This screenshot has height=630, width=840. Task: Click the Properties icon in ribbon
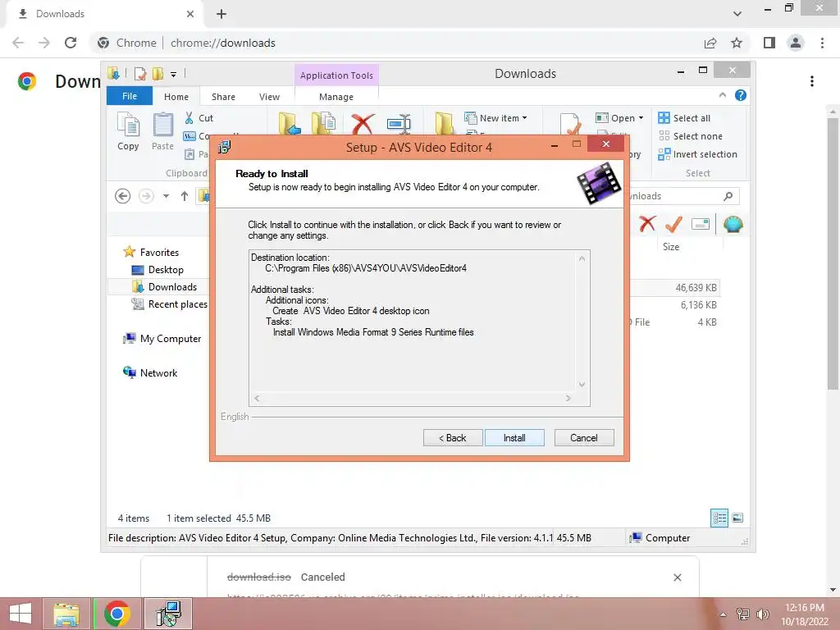tap(570, 124)
